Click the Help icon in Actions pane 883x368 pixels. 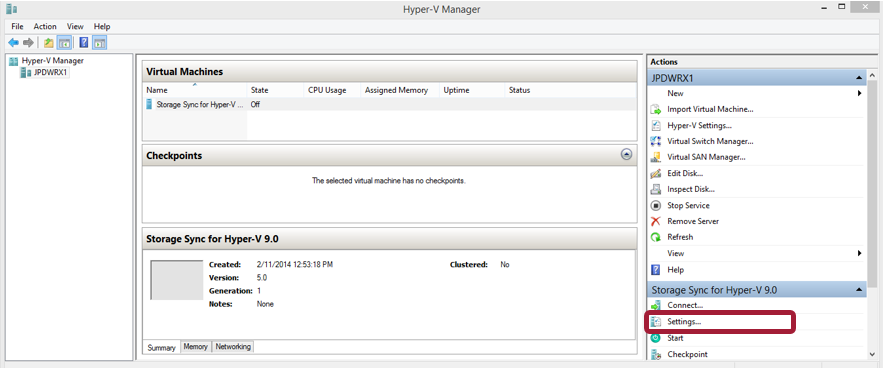[x=655, y=270]
